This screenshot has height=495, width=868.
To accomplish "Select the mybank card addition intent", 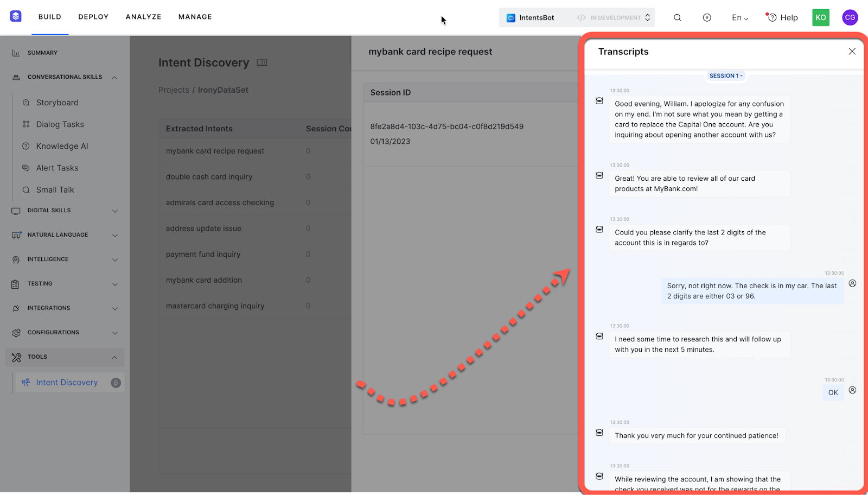I will click(x=204, y=280).
